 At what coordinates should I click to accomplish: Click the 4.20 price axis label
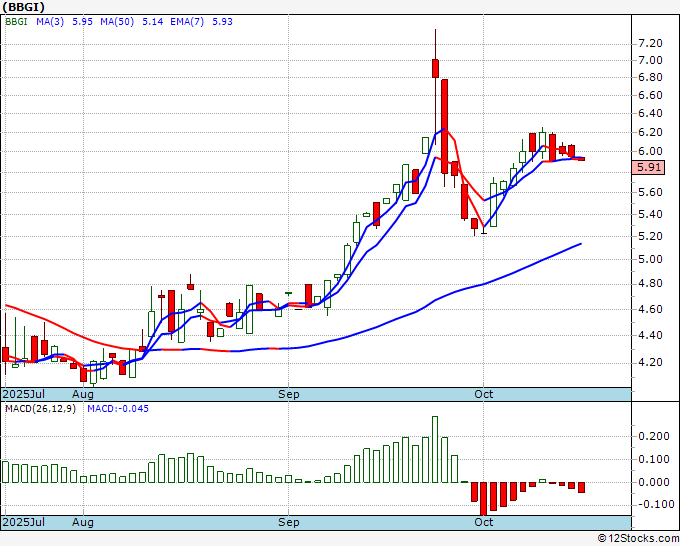[x=651, y=362]
